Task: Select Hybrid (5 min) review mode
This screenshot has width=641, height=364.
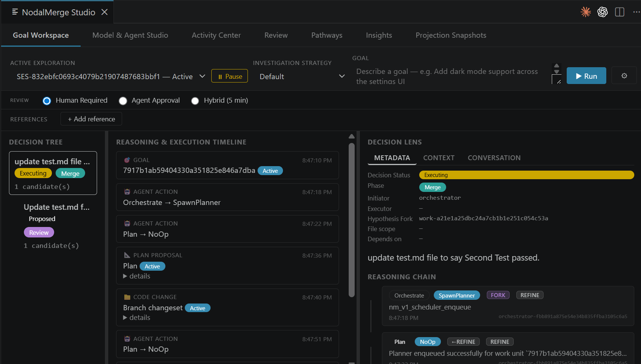Action: point(195,101)
